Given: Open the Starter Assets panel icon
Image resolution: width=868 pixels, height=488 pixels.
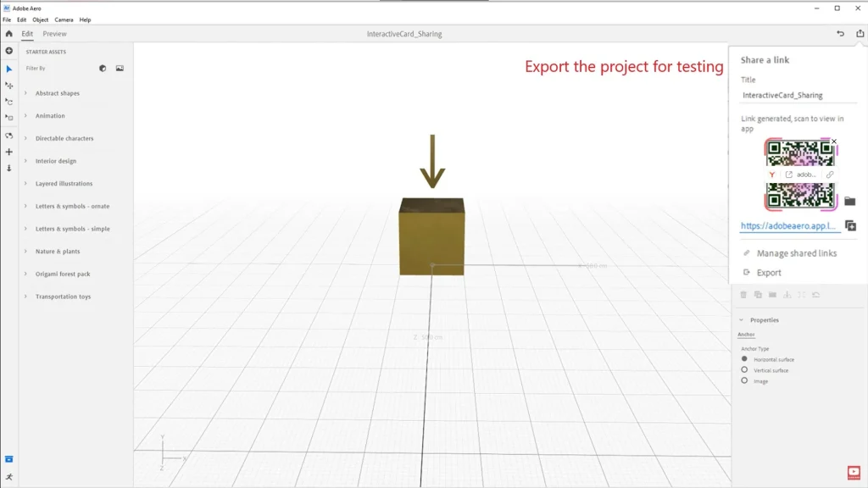Looking at the screenshot, I should pyautogui.click(x=8, y=459).
